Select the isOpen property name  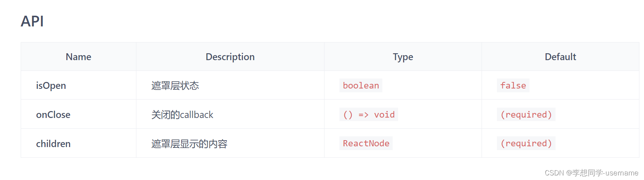51,85
